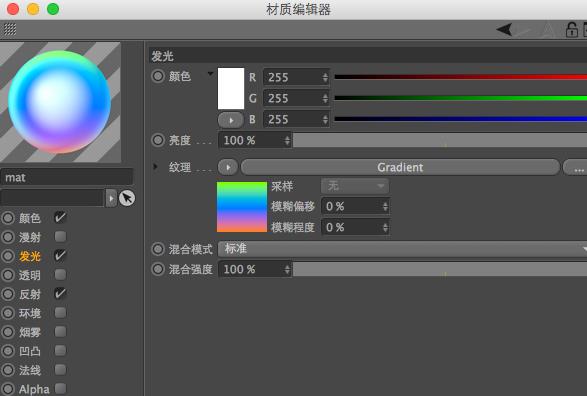Expand the 纹理 disclosure triangle

pyautogui.click(x=155, y=167)
